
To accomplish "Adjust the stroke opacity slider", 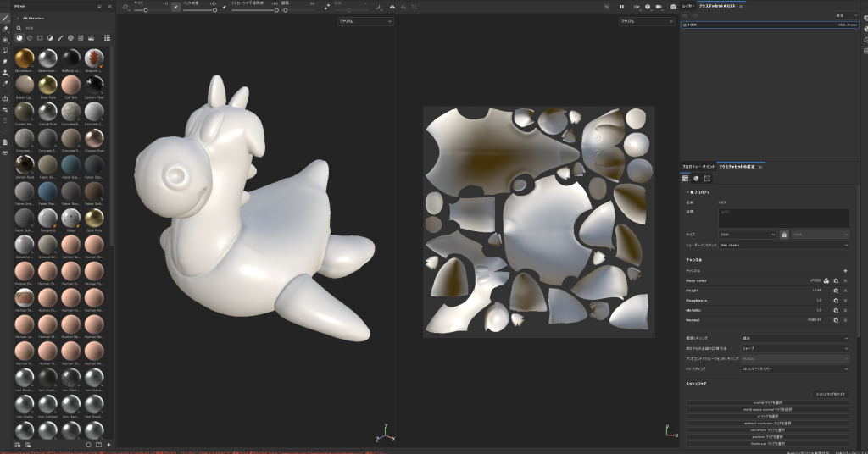I will (254, 10).
